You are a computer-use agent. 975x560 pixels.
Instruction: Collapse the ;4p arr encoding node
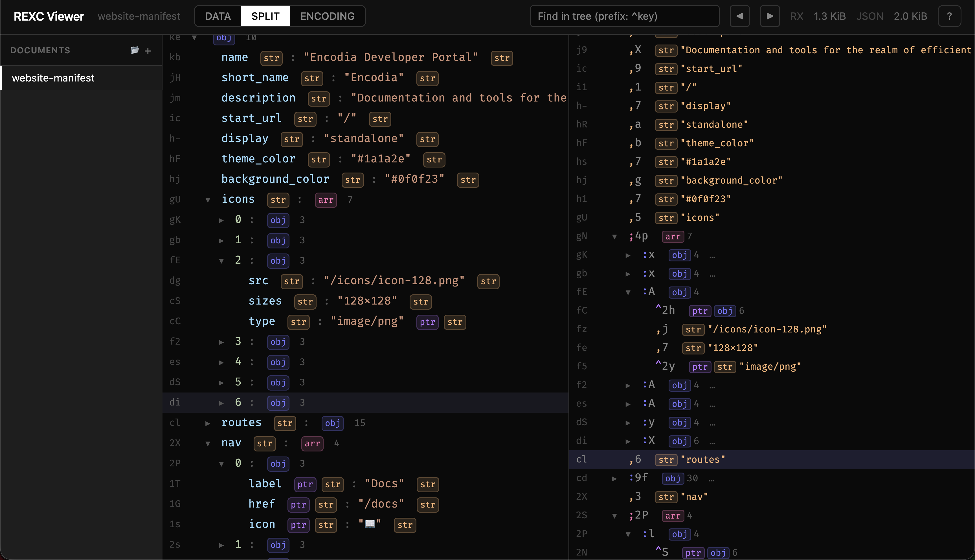pos(614,237)
